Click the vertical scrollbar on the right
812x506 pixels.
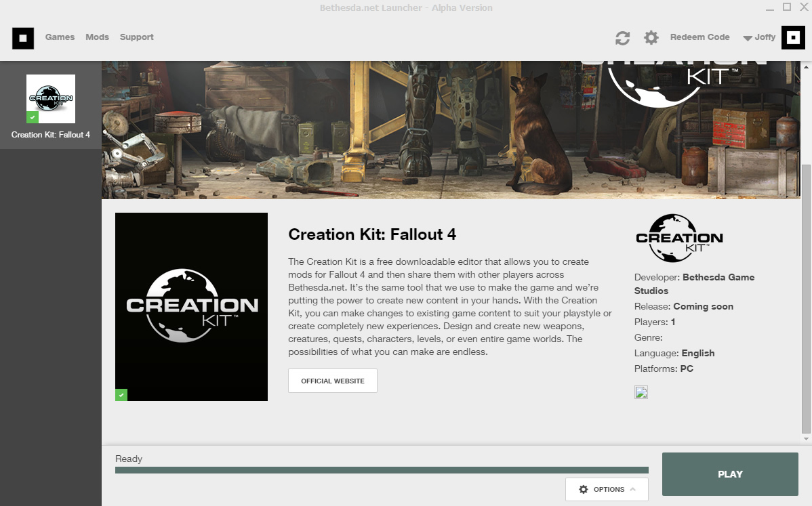pyautogui.click(x=805, y=298)
